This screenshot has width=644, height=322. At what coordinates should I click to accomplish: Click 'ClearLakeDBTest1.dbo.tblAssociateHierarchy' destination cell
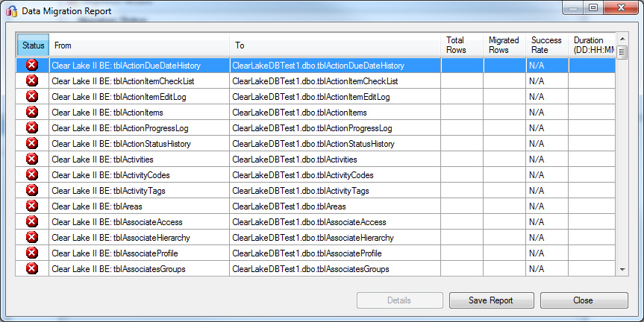tap(335, 237)
